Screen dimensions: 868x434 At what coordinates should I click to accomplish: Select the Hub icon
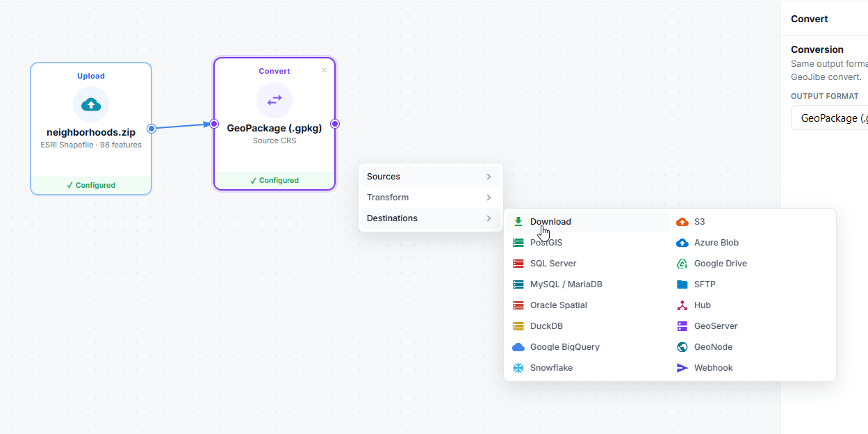682,305
